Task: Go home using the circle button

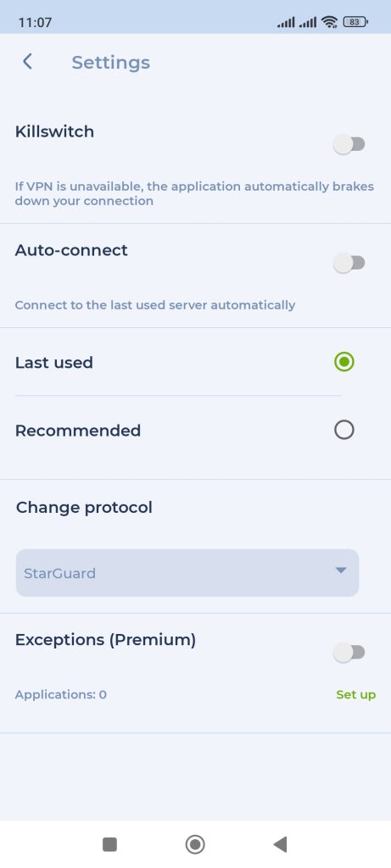Action: [x=195, y=844]
